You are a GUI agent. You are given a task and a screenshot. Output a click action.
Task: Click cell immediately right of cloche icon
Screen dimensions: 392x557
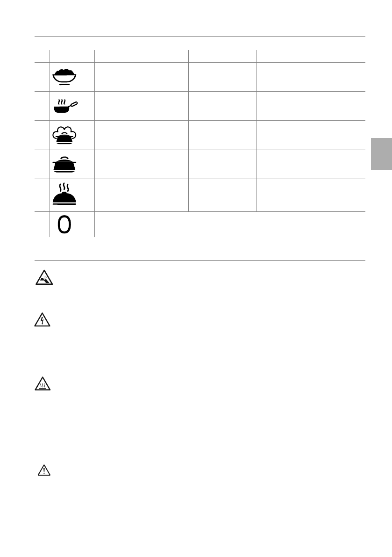pos(141,194)
